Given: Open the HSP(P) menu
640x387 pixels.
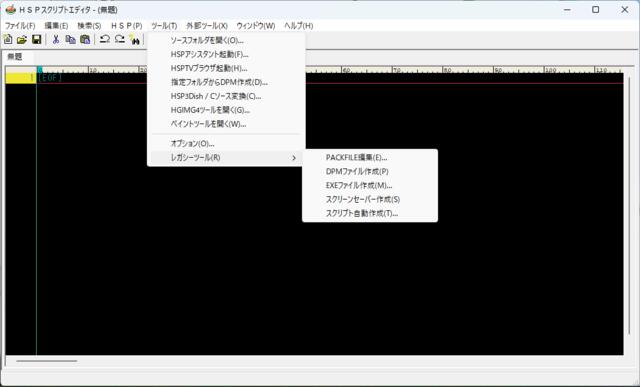Looking at the screenshot, I should pyautogui.click(x=127, y=25).
